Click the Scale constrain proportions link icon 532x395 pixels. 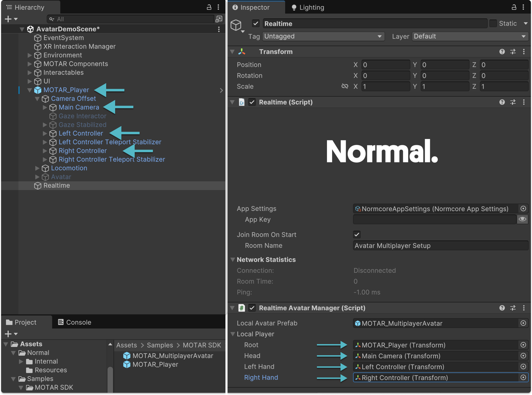pos(345,86)
